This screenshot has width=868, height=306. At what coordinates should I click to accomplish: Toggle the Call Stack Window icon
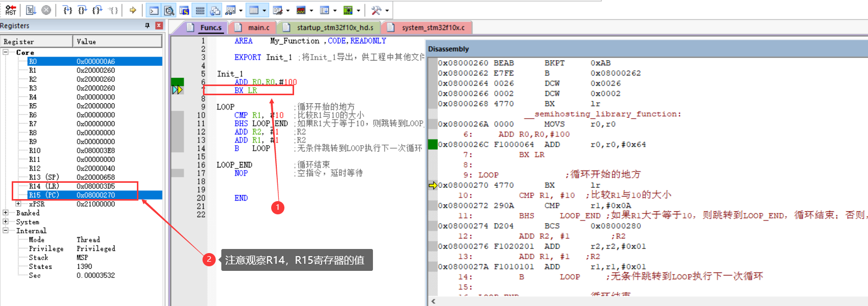coord(215,10)
